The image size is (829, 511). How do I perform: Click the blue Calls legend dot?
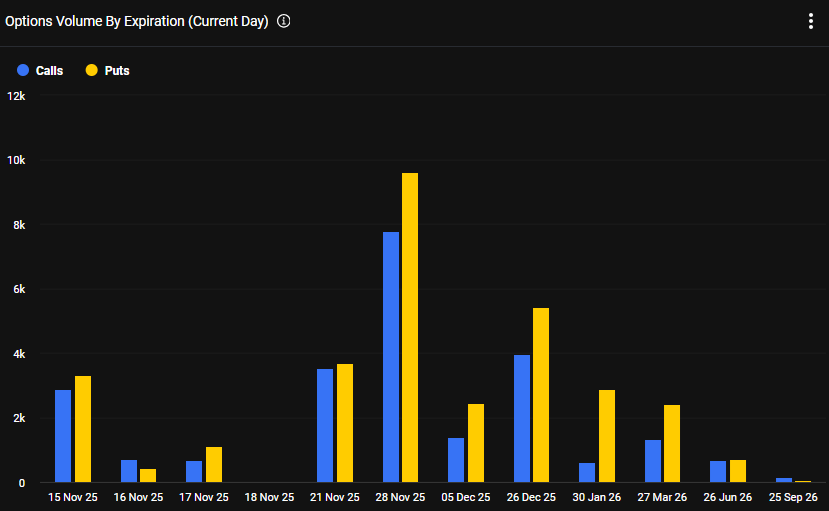[x=23, y=71]
